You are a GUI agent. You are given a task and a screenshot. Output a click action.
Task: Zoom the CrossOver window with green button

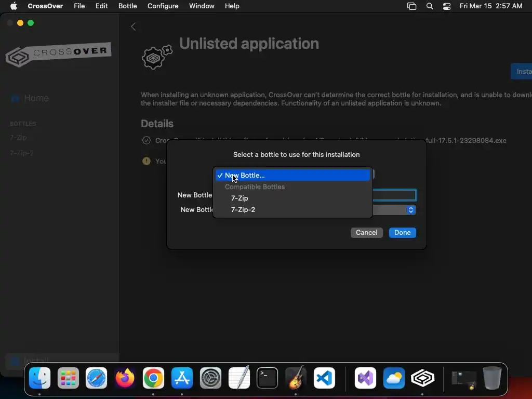click(x=31, y=23)
